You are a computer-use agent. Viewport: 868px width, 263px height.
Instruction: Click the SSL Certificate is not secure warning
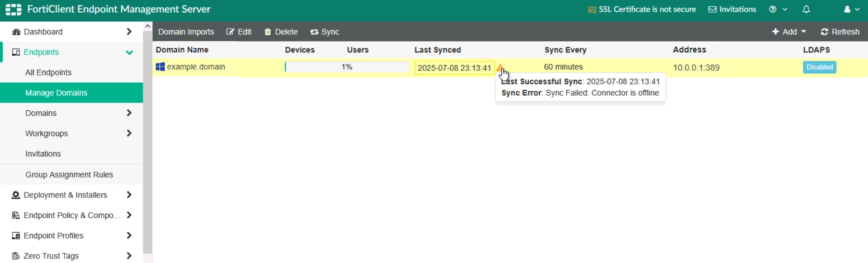point(642,9)
